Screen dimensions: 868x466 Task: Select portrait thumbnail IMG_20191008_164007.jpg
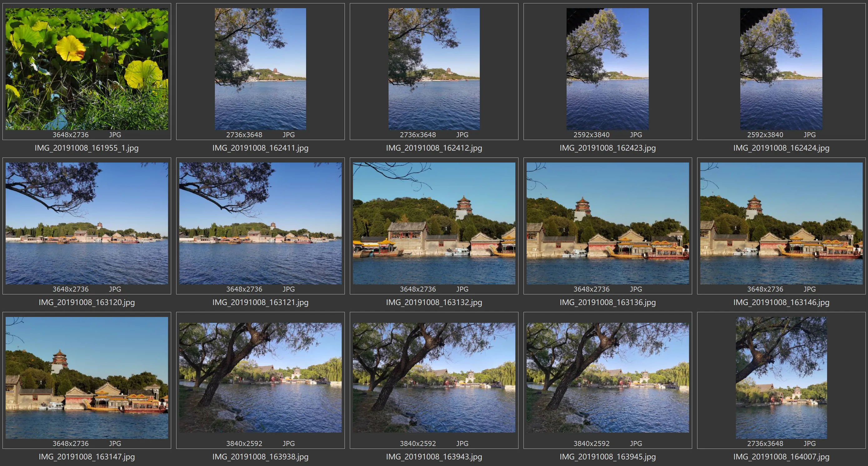[x=781, y=378]
